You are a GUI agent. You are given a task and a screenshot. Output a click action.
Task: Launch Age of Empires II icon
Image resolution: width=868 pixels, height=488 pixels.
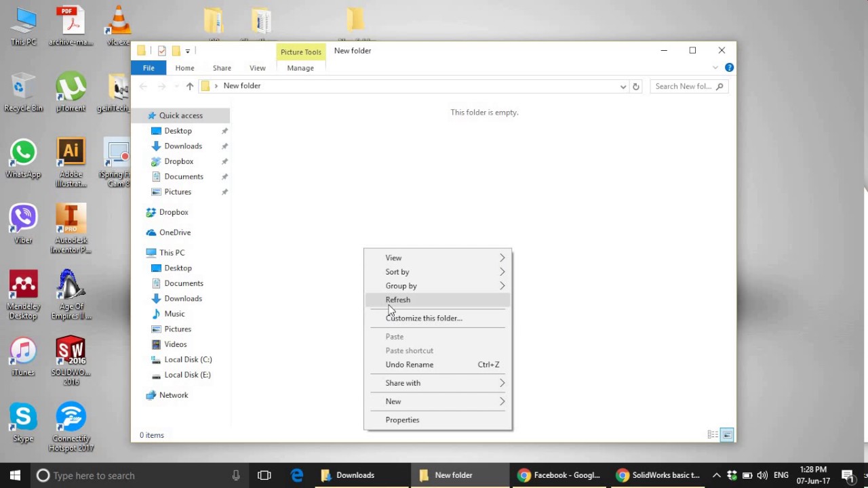[x=71, y=296]
